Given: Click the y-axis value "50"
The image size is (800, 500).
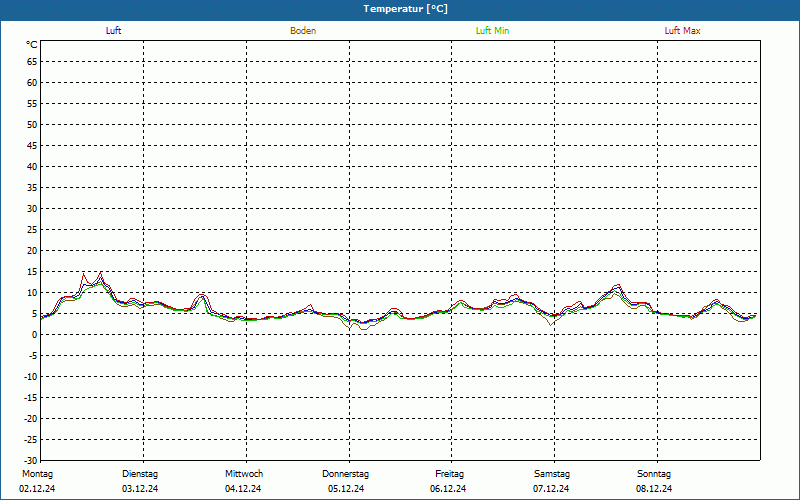Looking at the screenshot, I should (x=32, y=124).
